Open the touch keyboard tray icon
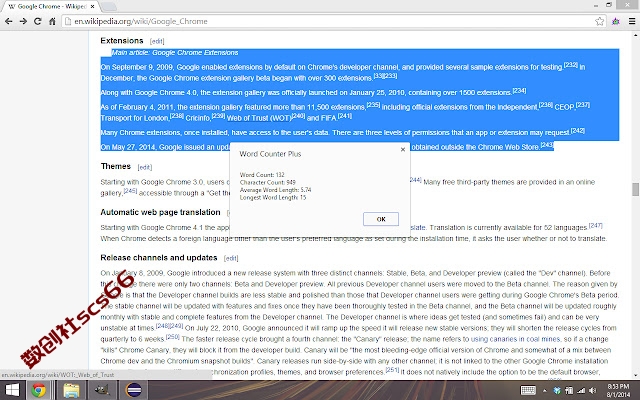The width and height of the screenshot is (640, 400). point(528,391)
